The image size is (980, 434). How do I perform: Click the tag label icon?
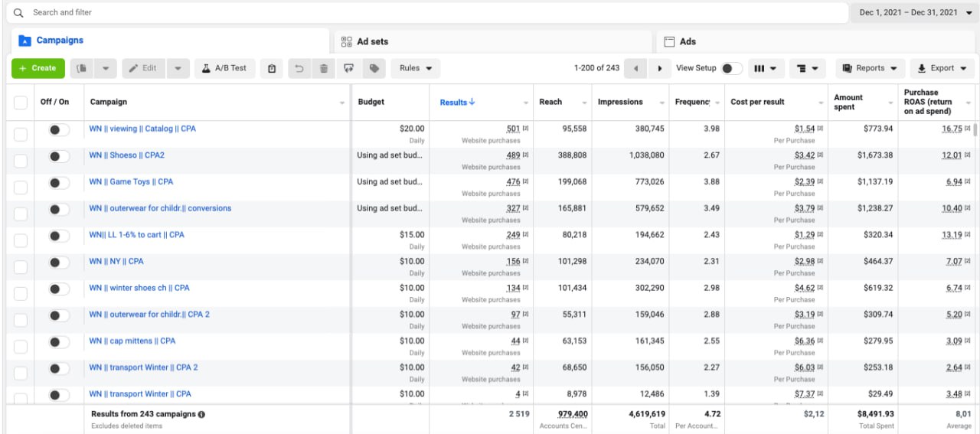(374, 68)
